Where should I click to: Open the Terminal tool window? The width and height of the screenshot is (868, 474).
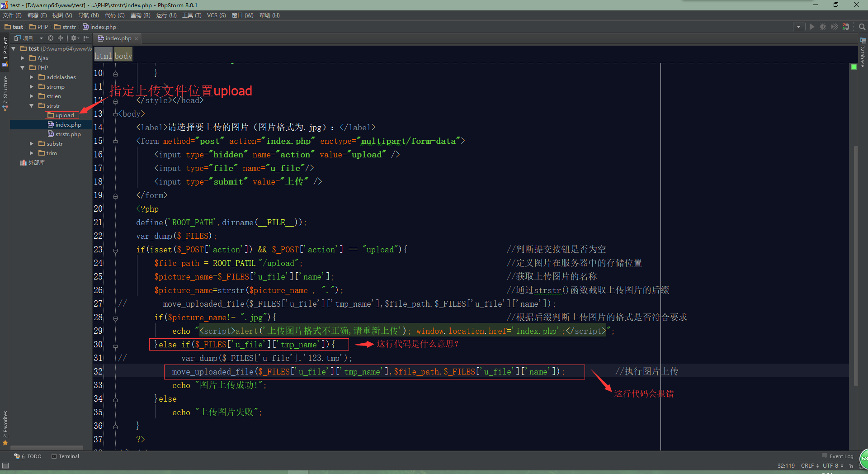(x=66, y=456)
